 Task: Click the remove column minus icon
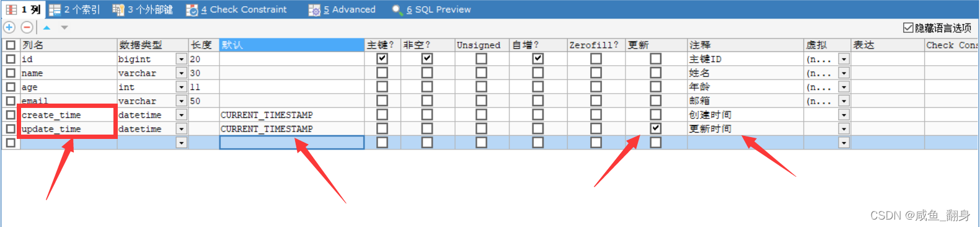pos(27,27)
